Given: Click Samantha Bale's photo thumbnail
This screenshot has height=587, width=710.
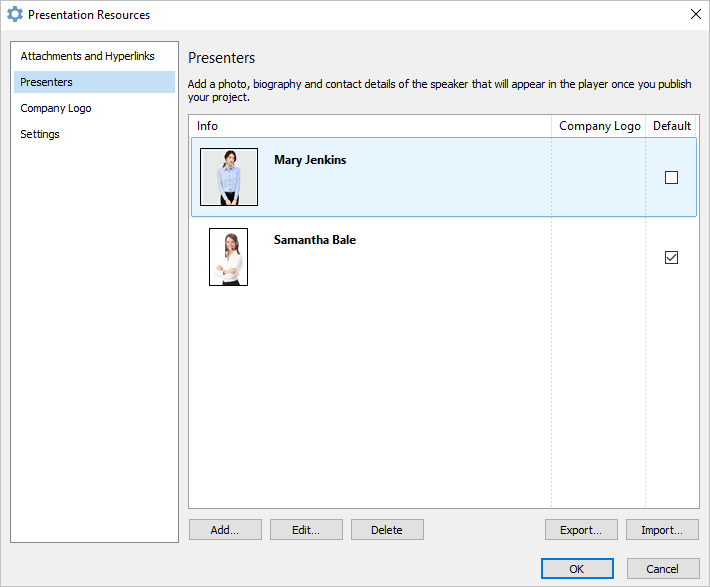Looking at the screenshot, I should (x=228, y=257).
